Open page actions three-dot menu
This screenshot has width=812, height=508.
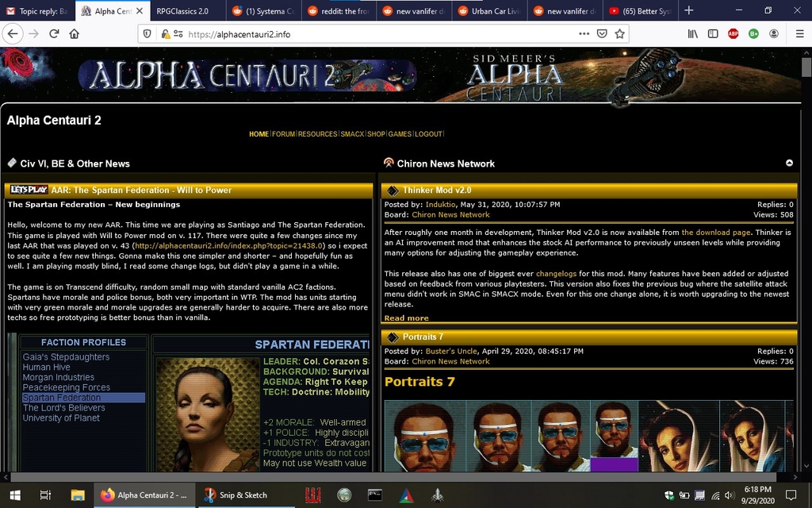(584, 33)
